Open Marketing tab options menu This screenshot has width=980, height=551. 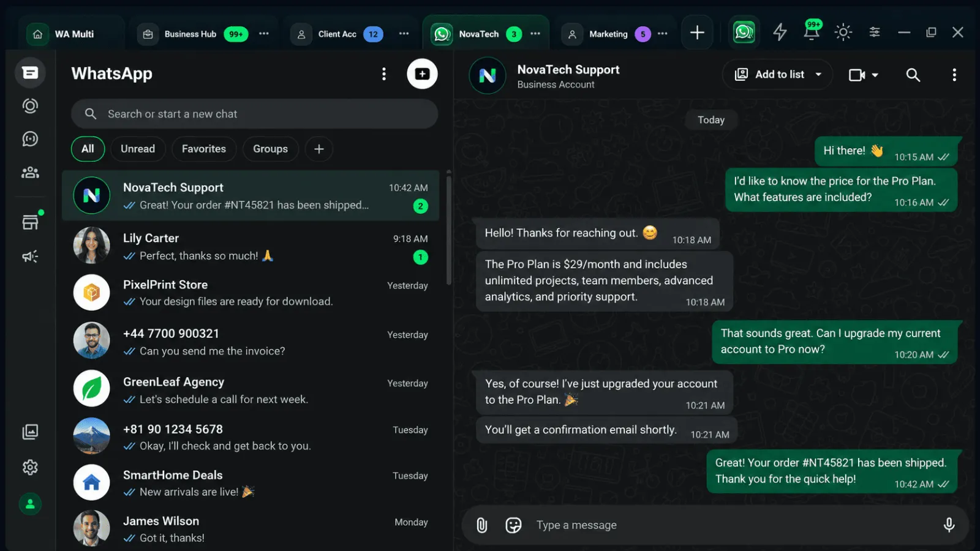click(662, 34)
